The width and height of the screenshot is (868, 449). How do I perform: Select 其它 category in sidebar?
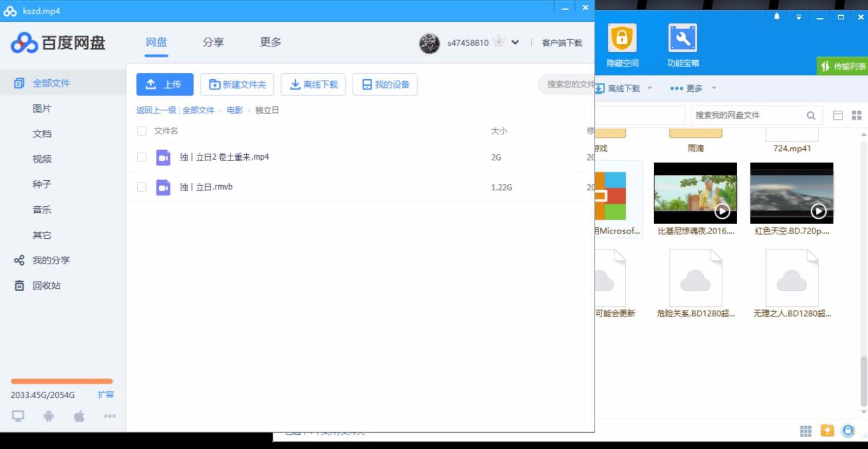[42, 235]
